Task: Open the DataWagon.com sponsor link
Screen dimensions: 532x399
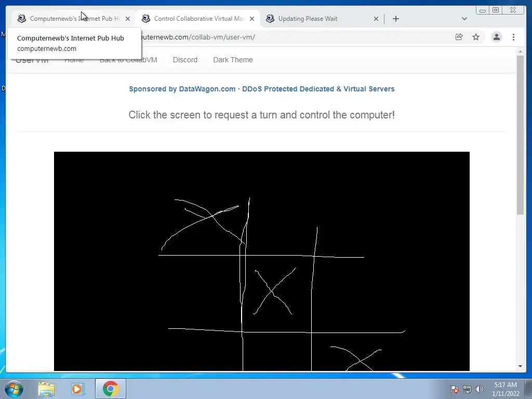Action: [262, 89]
